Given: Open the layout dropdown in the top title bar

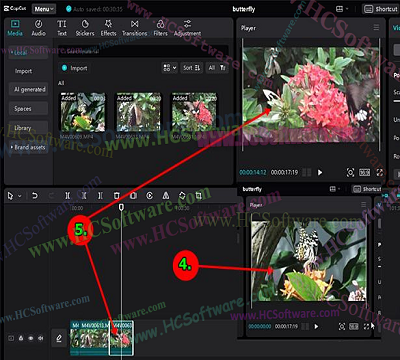Looking at the screenshot, I should click(342, 9).
